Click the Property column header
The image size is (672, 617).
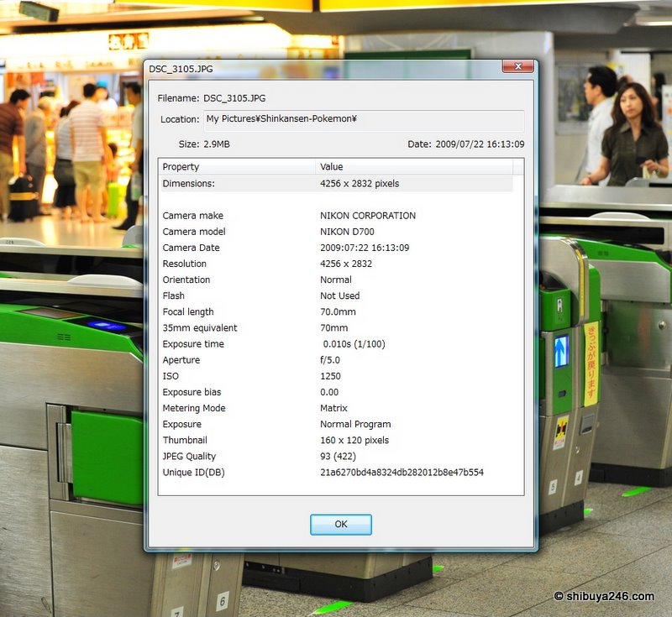click(237, 166)
